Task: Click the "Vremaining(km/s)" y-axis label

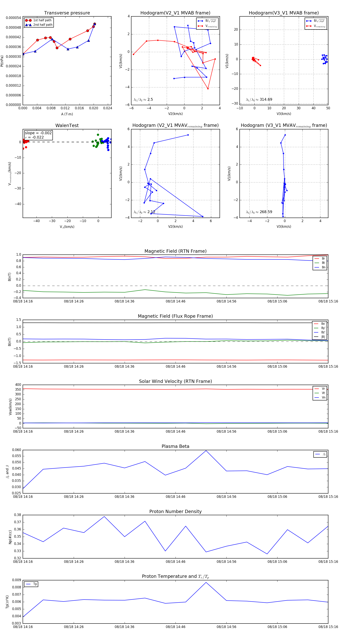Action: tap(10, 173)
